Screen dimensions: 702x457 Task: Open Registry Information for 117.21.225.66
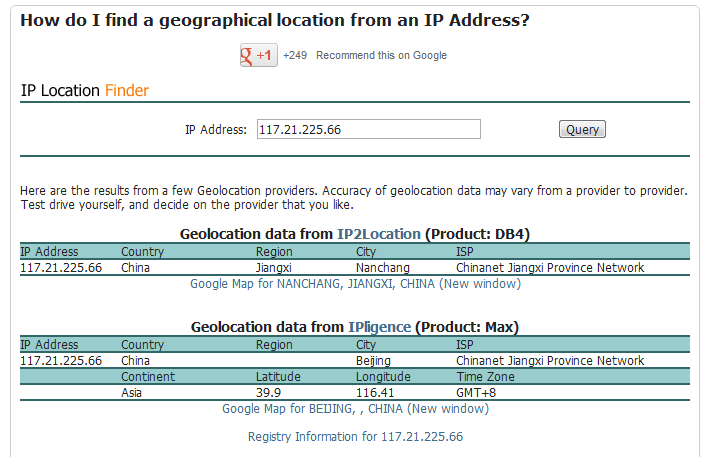355,437
